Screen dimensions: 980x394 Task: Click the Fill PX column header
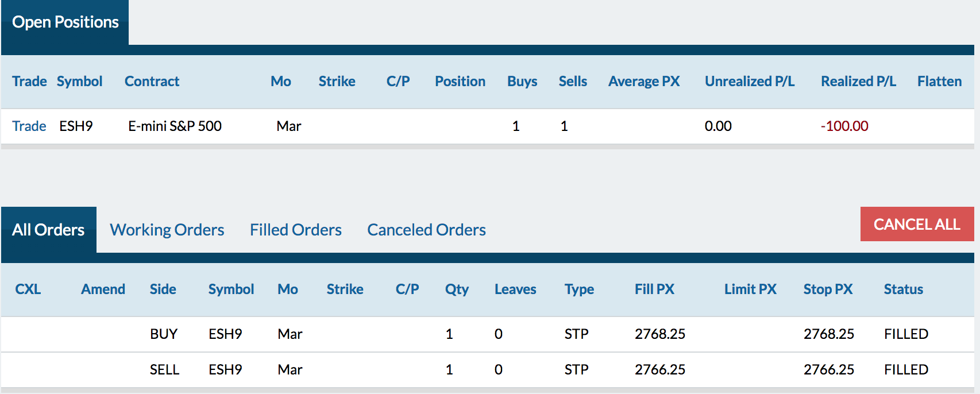(654, 289)
